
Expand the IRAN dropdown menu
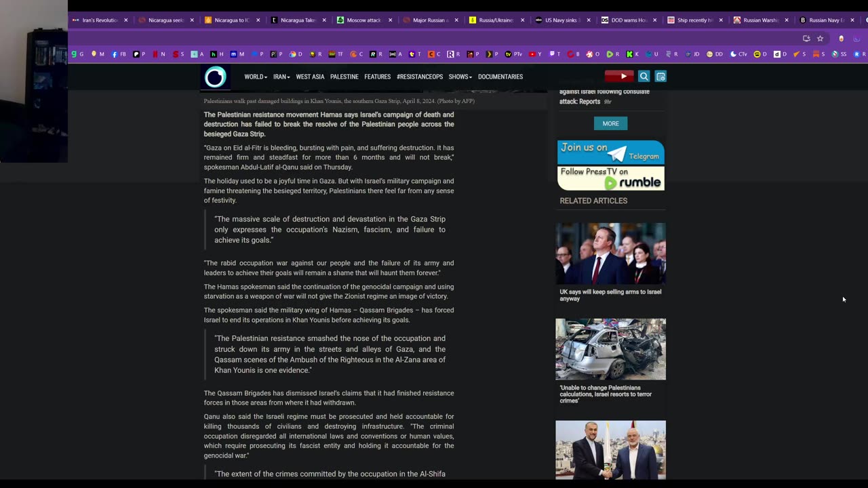(281, 77)
